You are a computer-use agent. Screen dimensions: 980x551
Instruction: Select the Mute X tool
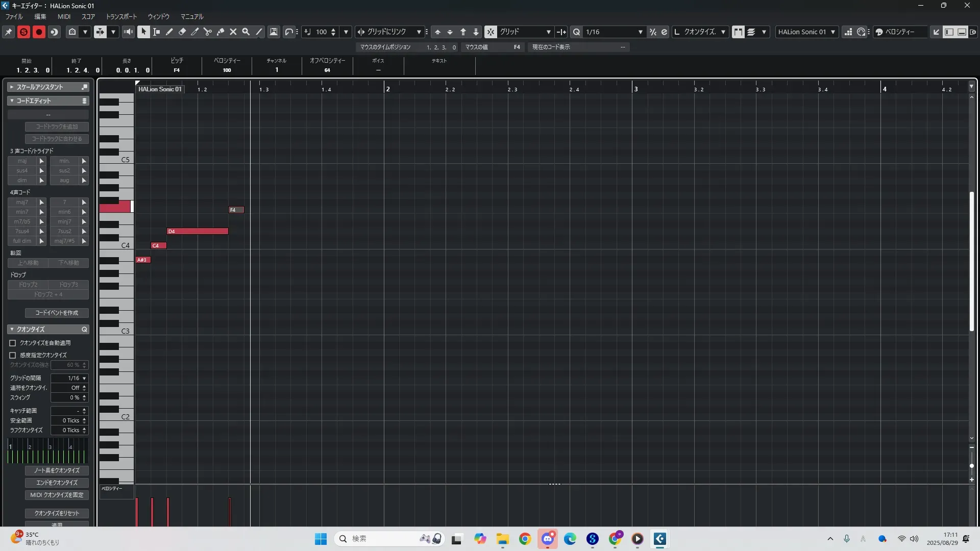[233, 32]
